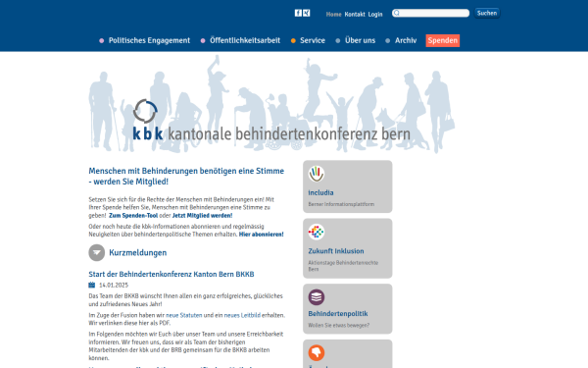Viewport: 588px width, 368px height.
Task: Open the Login link
Action: [x=375, y=15]
